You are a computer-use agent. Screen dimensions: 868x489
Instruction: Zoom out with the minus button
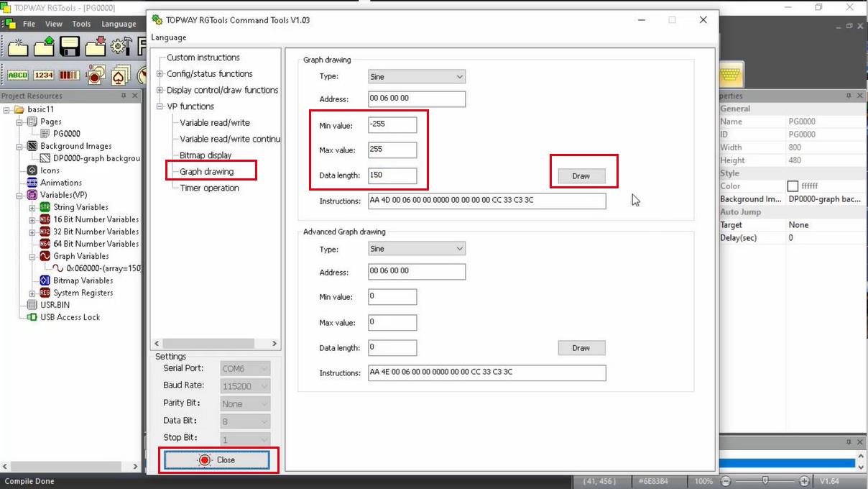click(726, 481)
